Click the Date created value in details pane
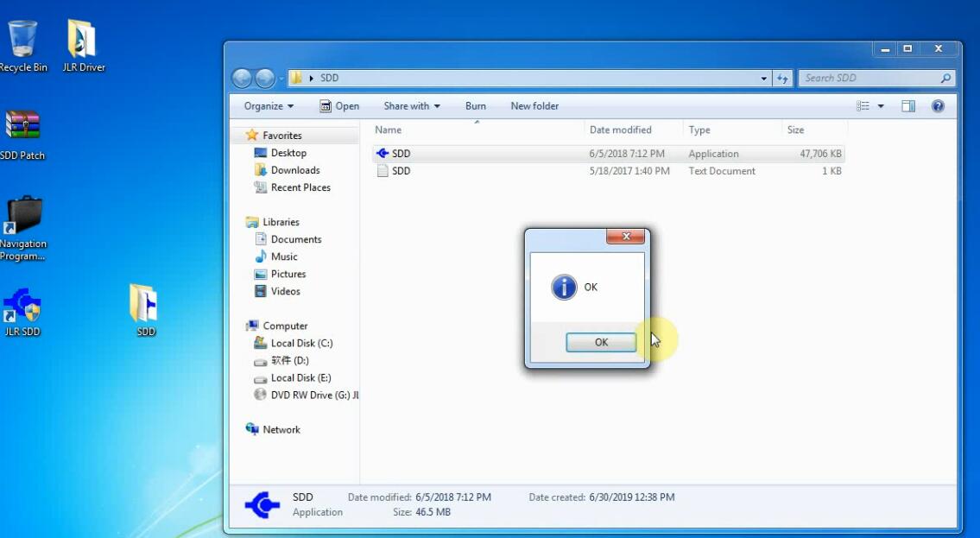Screen dimensions: 980x538 [632, 497]
